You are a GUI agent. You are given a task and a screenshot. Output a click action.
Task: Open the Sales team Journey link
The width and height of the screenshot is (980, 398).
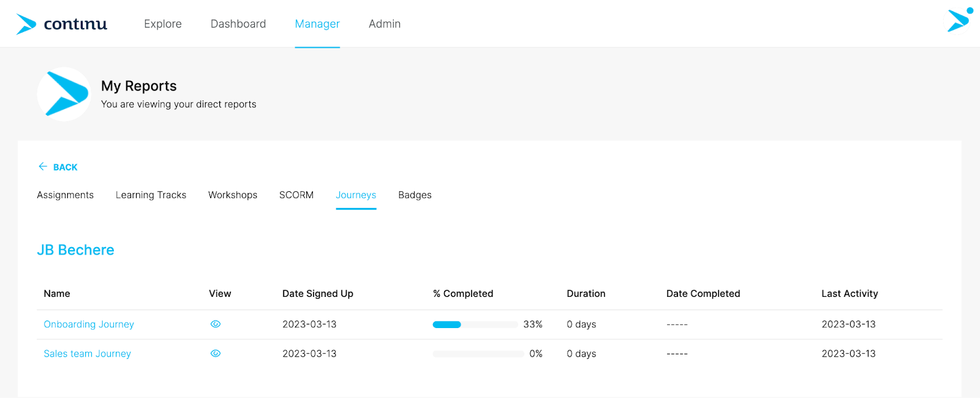[87, 354]
